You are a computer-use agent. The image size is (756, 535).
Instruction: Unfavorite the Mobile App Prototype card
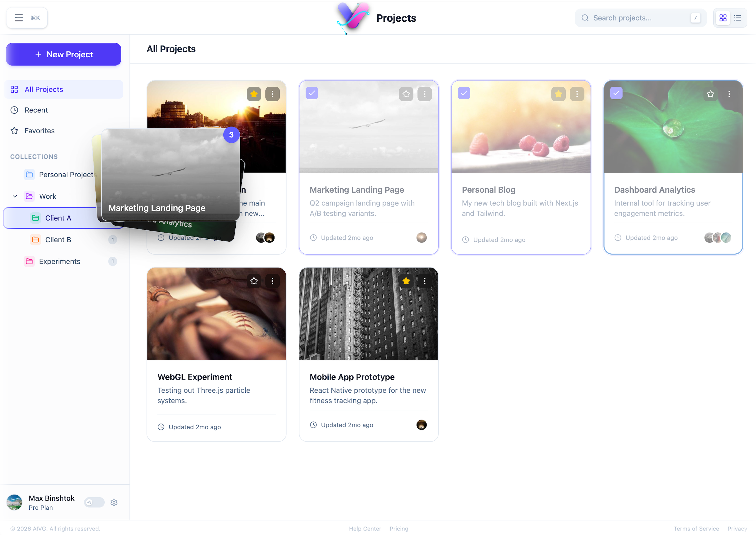click(x=406, y=281)
